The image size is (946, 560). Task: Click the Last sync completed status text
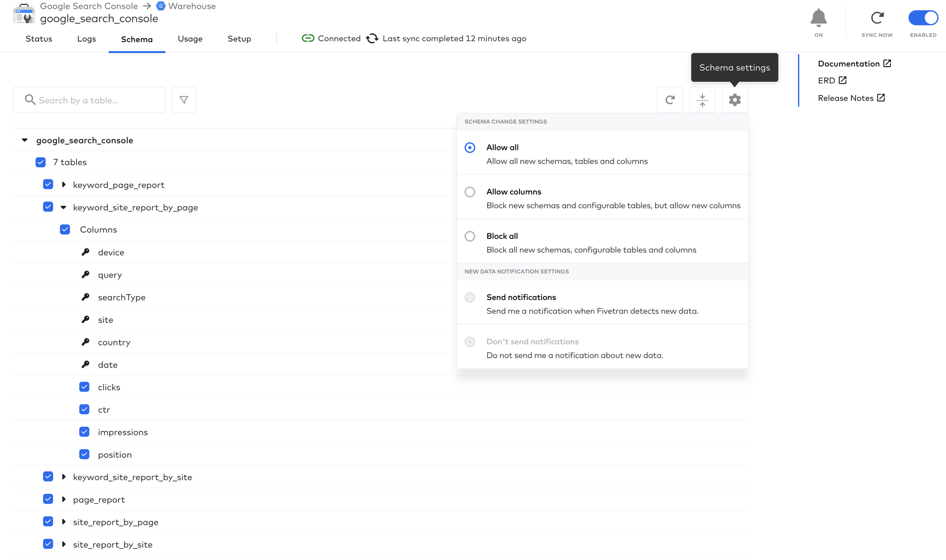(455, 39)
